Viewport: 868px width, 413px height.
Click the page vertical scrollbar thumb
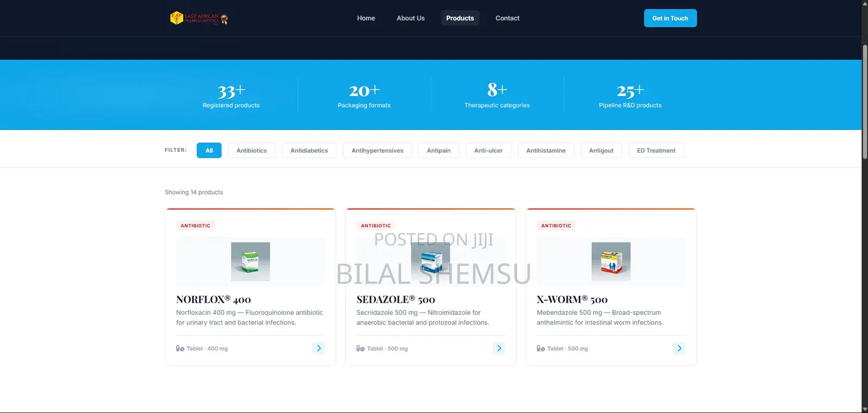click(865, 102)
